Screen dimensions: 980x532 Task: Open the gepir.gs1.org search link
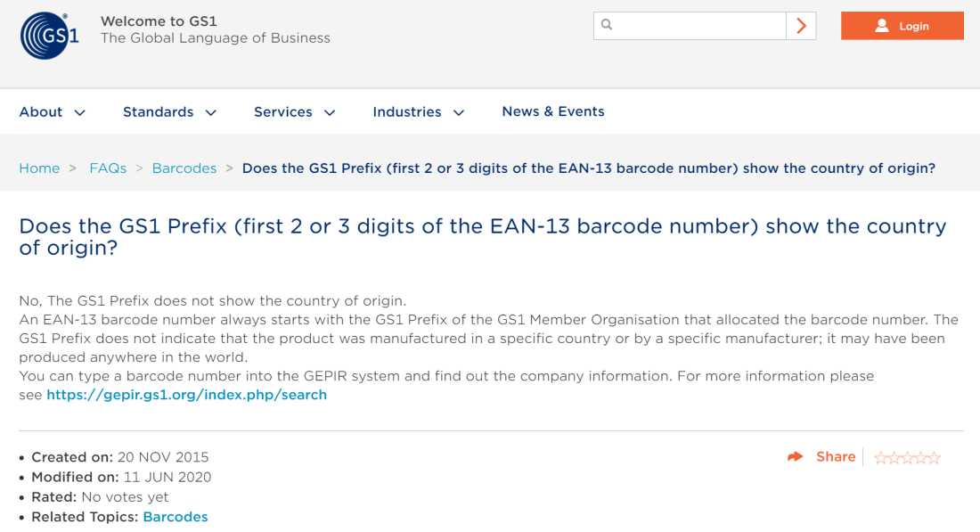pyautogui.click(x=187, y=395)
